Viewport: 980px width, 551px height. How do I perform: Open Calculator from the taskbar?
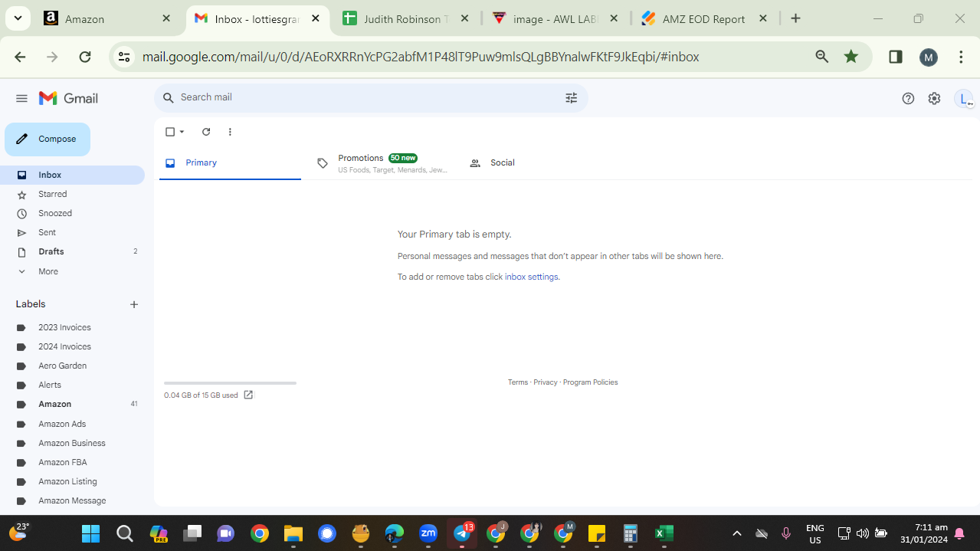click(x=631, y=533)
